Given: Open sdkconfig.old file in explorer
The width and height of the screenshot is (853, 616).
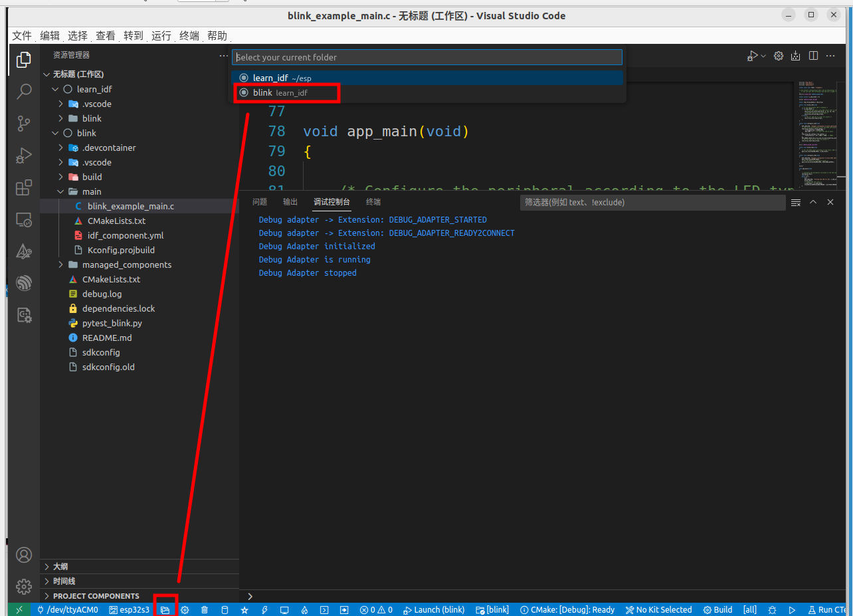Looking at the screenshot, I should 108,367.
